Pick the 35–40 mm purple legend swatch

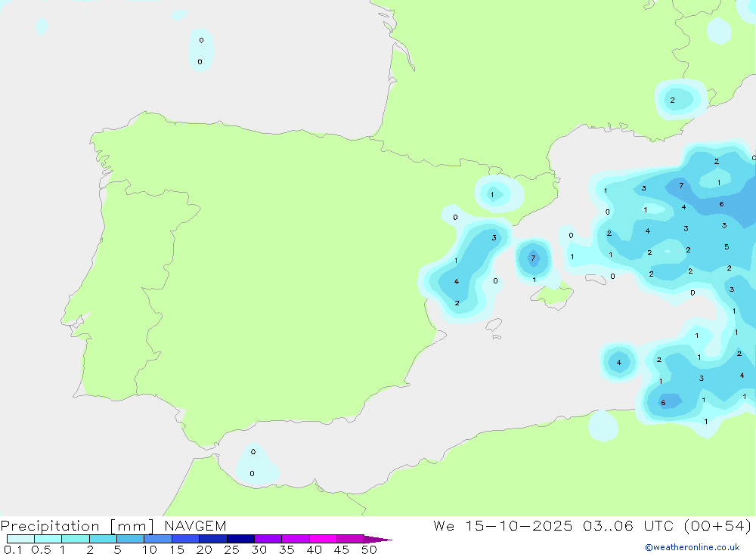point(295,539)
